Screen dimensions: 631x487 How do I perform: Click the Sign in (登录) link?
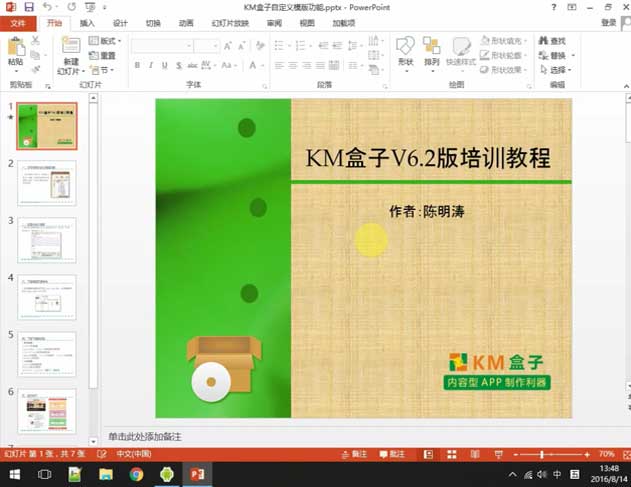pos(608,23)
